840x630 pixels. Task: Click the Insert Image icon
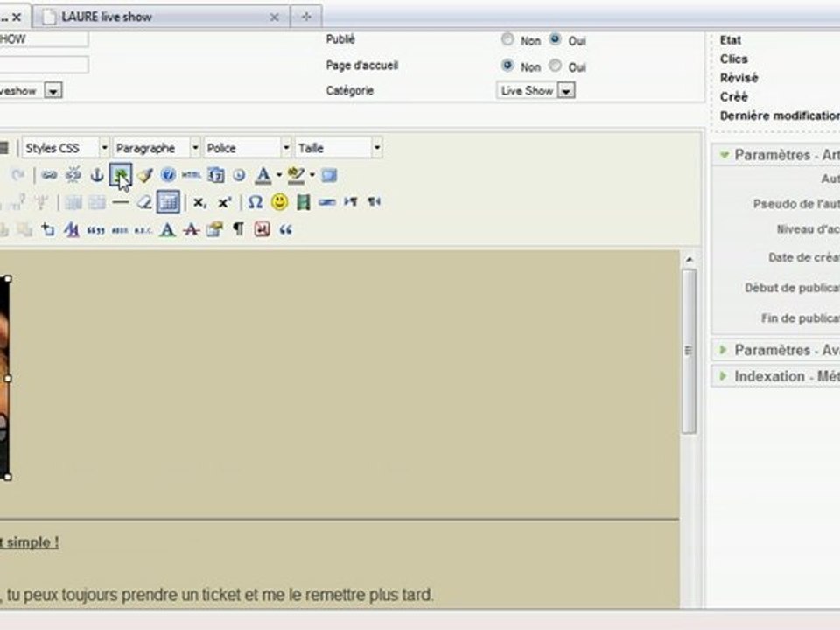point(121,175)
